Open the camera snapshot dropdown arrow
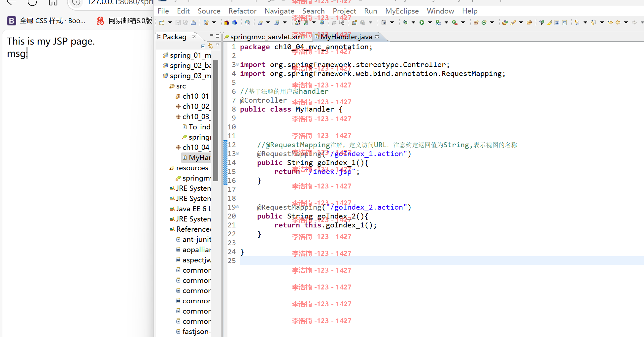This screenshot has height=337, width=644. click(392, 22)
